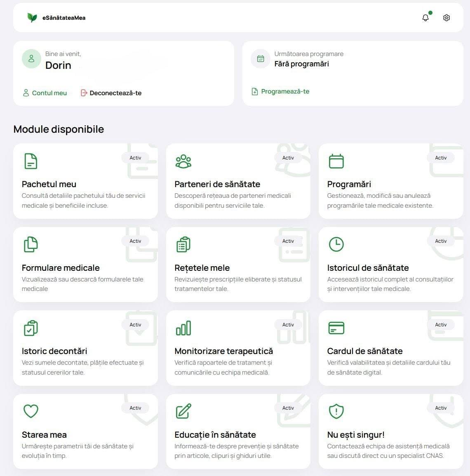Click the Istoricul de sănătate clock icon
This screenshot has height=476, width=470.
coord(336,244)
